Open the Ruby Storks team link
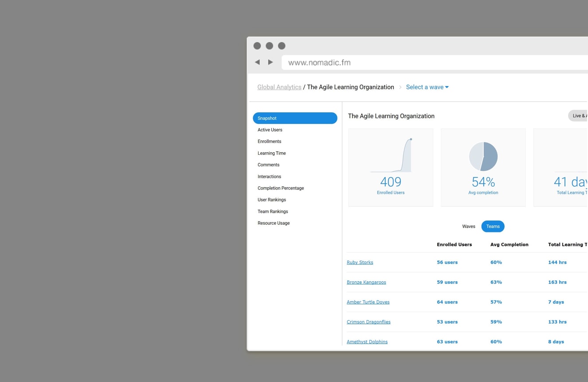Screen dimensions: 588x382 [360, 263]
